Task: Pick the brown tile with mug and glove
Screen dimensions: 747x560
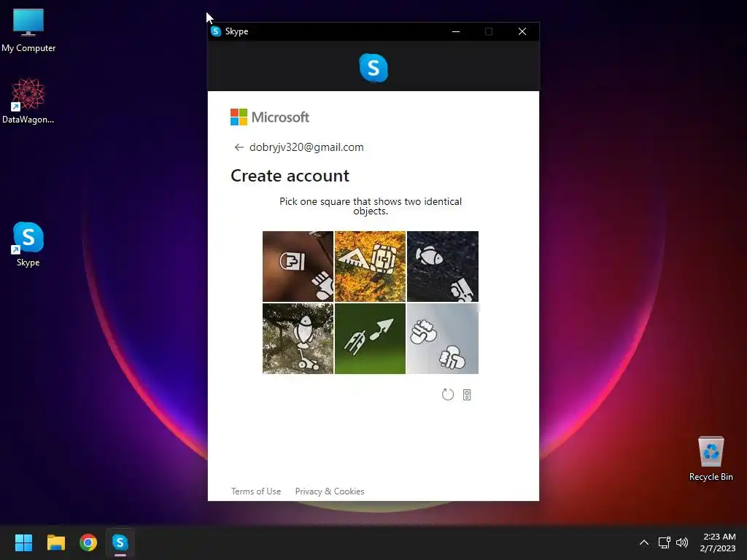Action: pos(298,266)
